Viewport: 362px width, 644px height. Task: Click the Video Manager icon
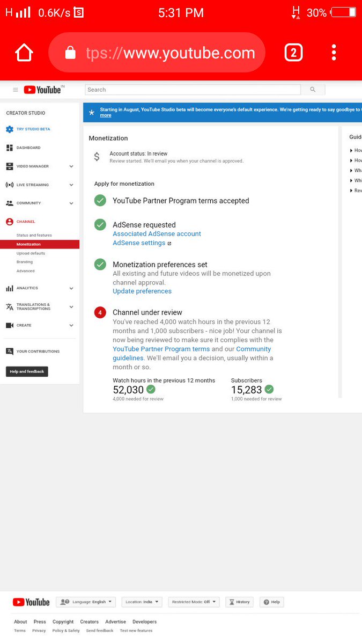[10, 166]
